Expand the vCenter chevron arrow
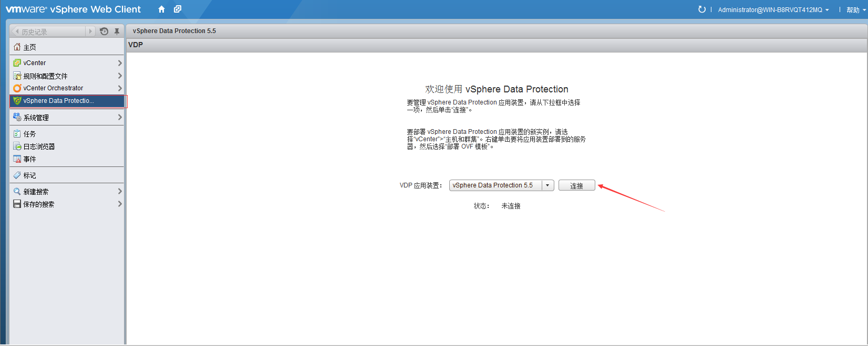 click(x=120, y=63)
